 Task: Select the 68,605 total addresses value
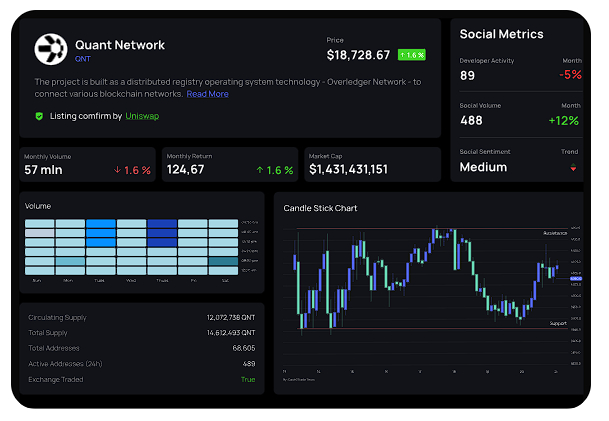click(244, 348)
